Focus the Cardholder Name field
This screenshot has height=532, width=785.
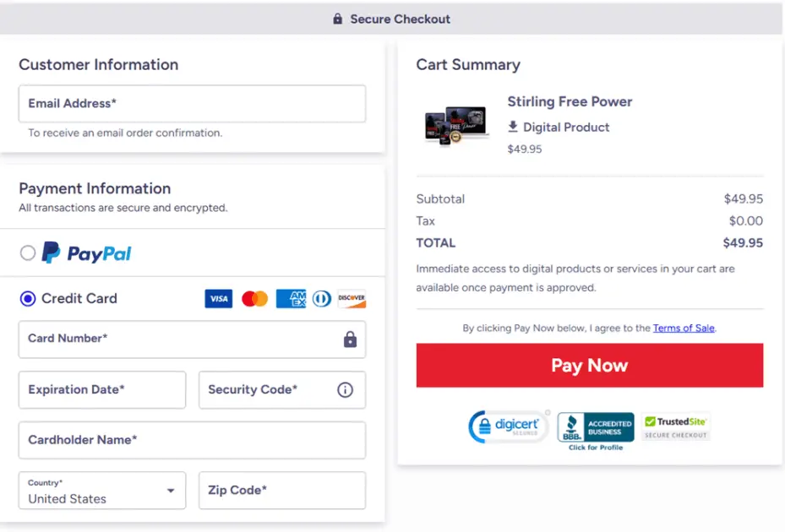pyautogui.click(x=192, y=440)
